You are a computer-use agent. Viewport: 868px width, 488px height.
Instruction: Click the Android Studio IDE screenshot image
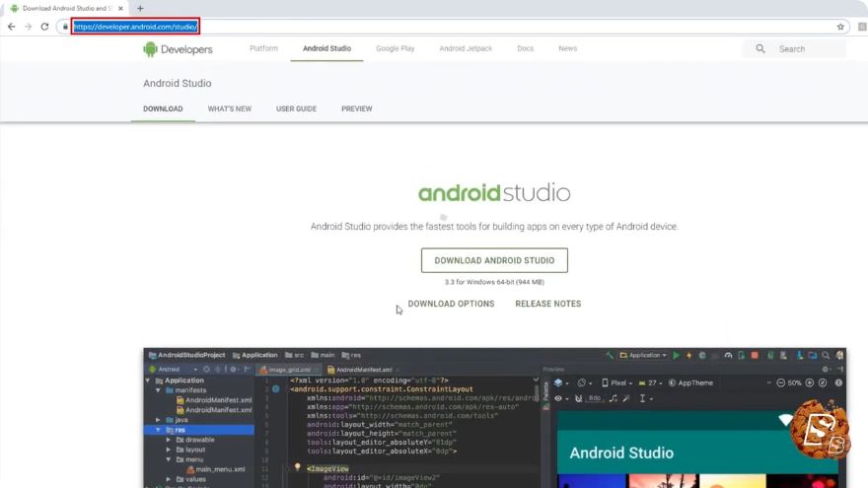(x=494, y=418)
